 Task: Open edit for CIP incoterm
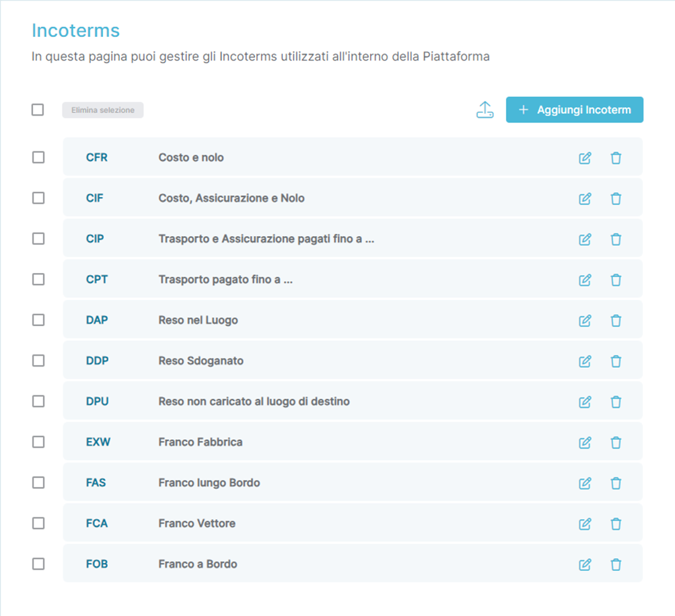[585, 239]
